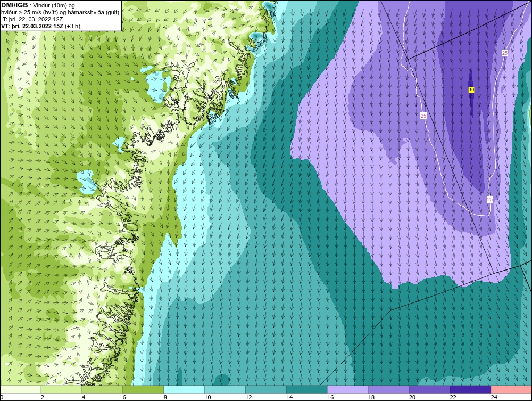Viewport: 532px width, 401px height.
Task: Click the legend scale value 22
Action: click(x=453, y=397)
